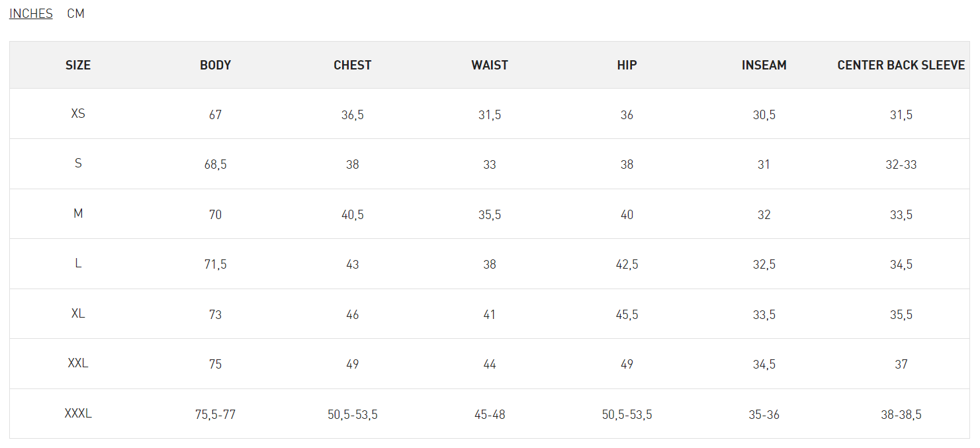This screenshot has height=448, width=980.
Task: Click the XXXL chest value 50,5-53,5
Action: click(x=353, y=415)
